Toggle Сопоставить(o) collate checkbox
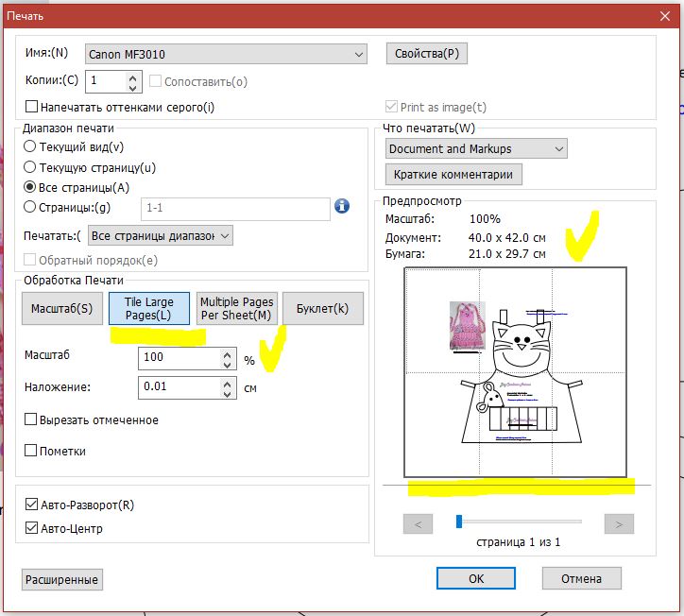The width and height of the screenshot is (684, 616). pyautogui.click(x=155, y=81)
